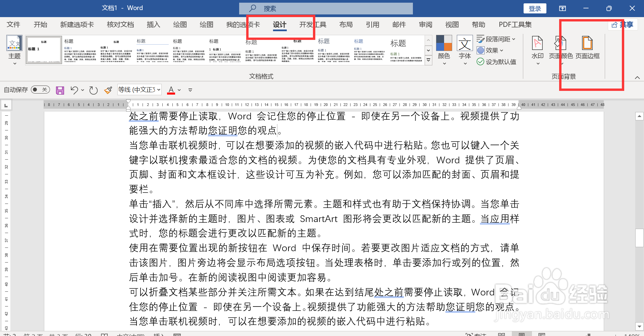The height and width of the screenshot is (336, 644).
Task: Select the last style set with large 标题
Action: 406,50
